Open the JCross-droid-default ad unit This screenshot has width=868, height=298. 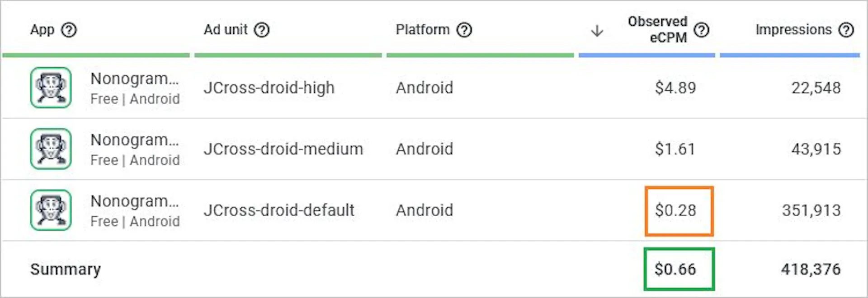[279, 210]
